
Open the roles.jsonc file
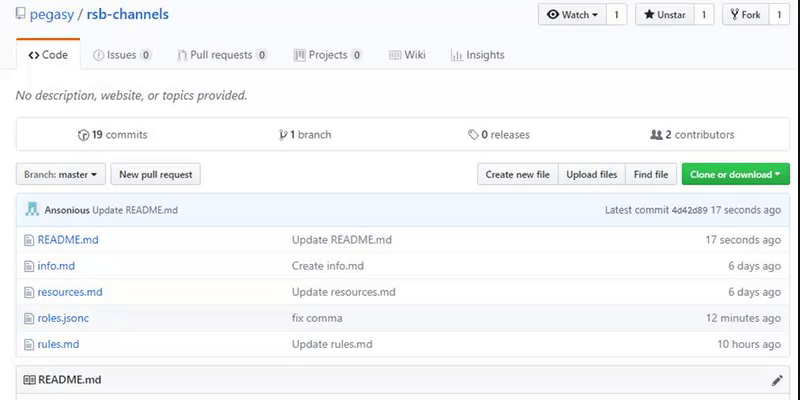click(x=63, y=318)
